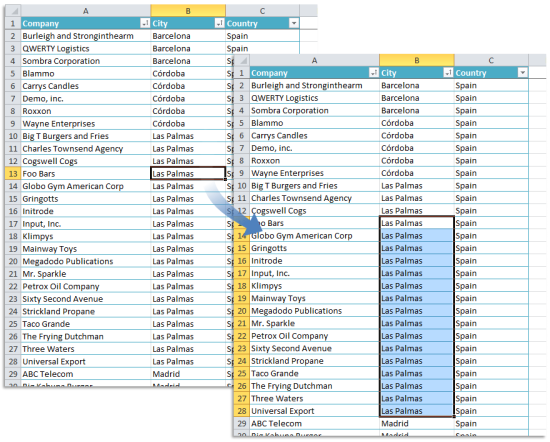
Task: Click Gringotts cell in back sheet
Action: pyautogui.click(x=86, y=199)
